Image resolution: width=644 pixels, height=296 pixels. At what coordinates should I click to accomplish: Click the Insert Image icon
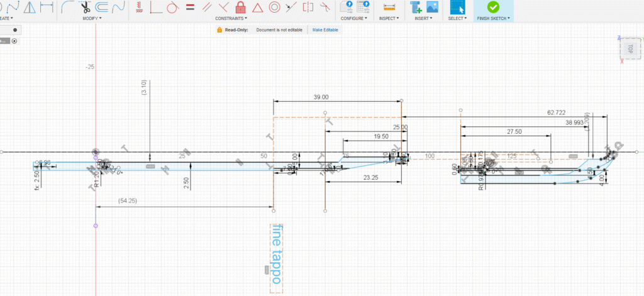point(432,8)
